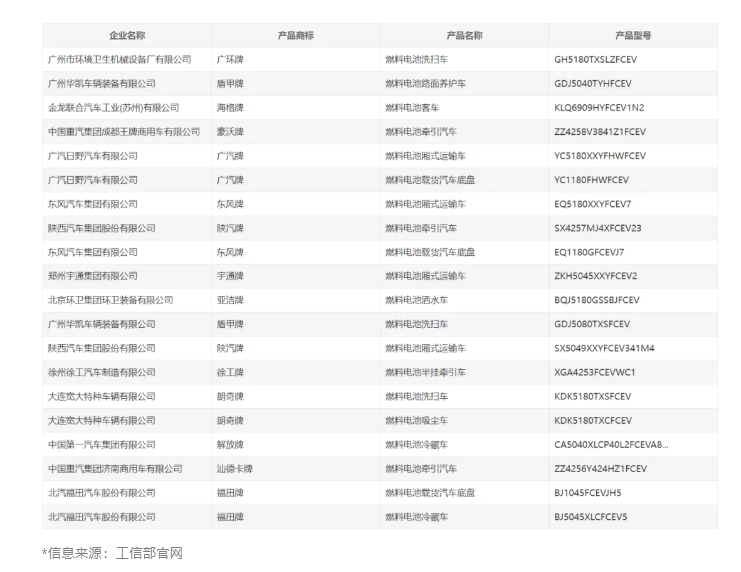Click the 产品商标 column header
This screenshot has height=572, width=741.
click(295, 35)
